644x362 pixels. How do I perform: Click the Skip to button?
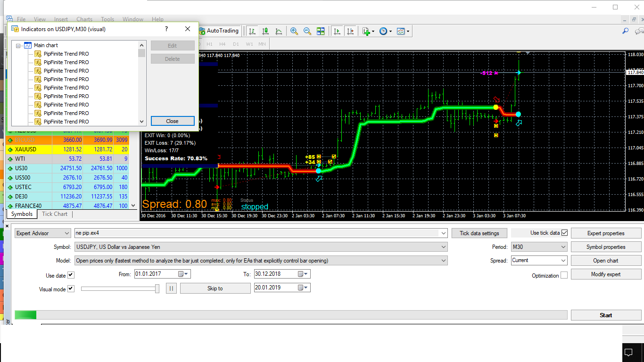215,288
